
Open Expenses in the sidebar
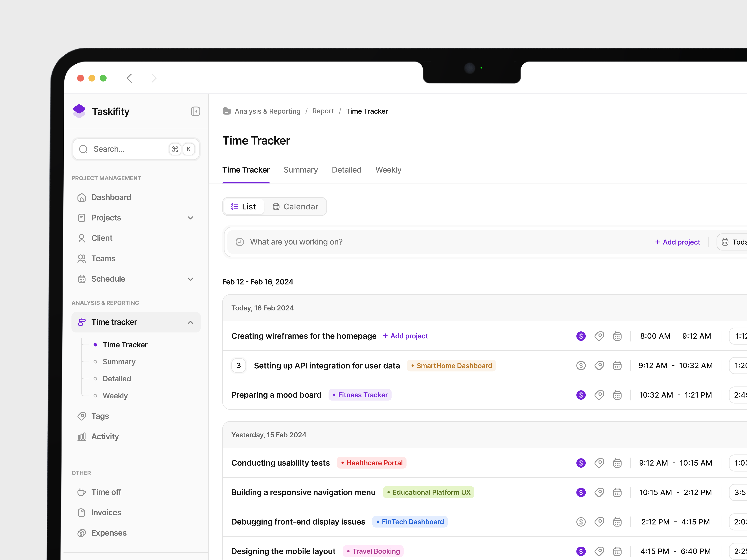point(136,533)
